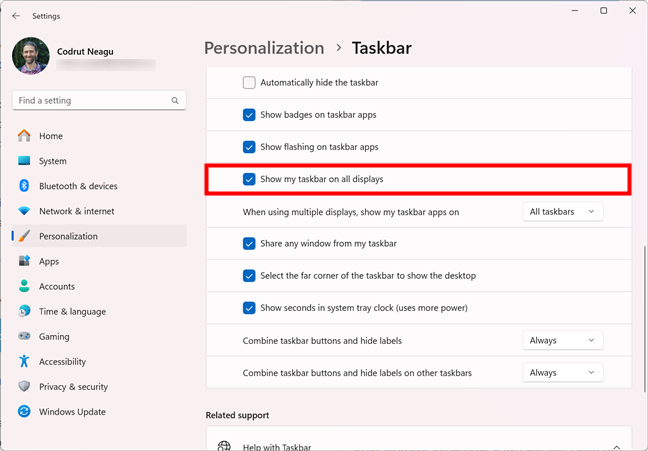Image resolution: width=648 pixels, height=451 pixels.
Task: Click the Apps icon in sidebar
Action: 24,261
